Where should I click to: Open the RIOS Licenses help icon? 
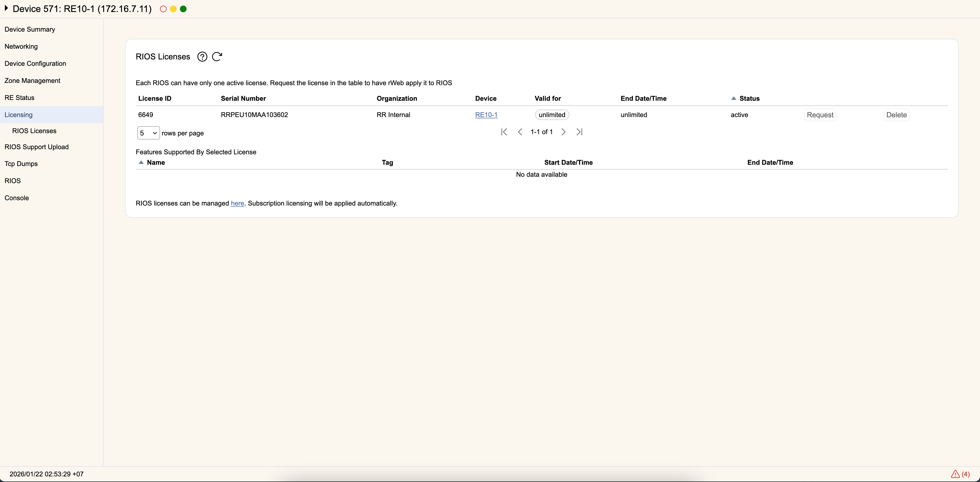(x=202, y=57)
